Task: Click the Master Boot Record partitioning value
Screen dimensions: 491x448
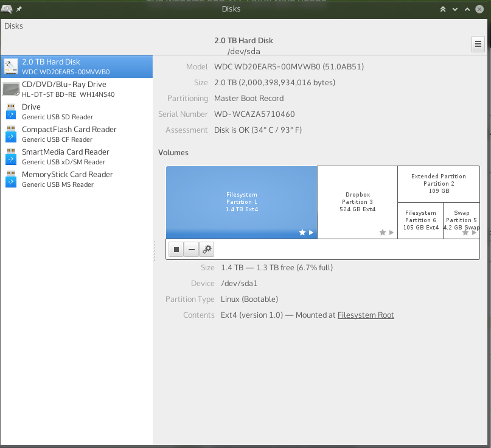Action: 249,99
